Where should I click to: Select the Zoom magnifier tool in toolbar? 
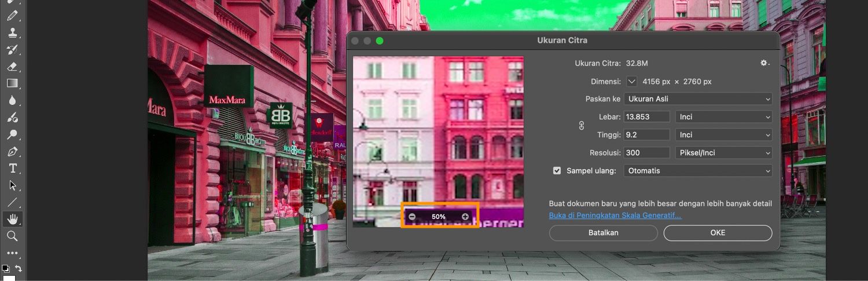tap(12, 236)
